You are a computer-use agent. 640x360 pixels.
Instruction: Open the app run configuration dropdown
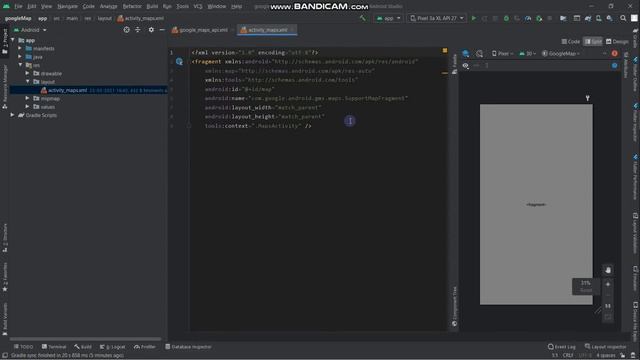(388, 18)
